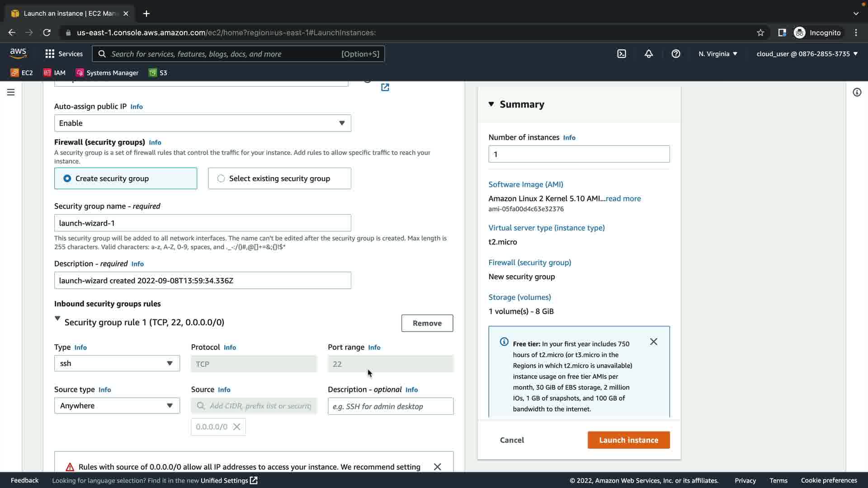
Task: Collapse Security group rule 1 section
Action: pyautogui.click(x=57, y=319)
